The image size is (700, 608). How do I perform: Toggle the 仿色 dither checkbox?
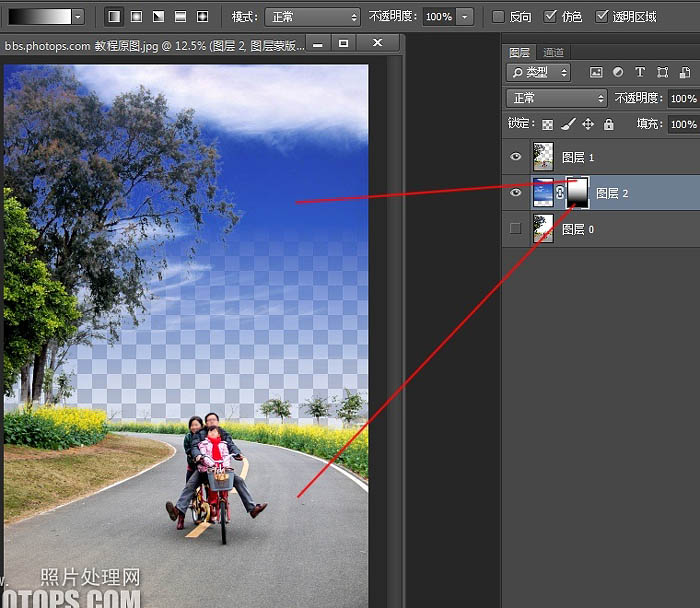(550, 17)
